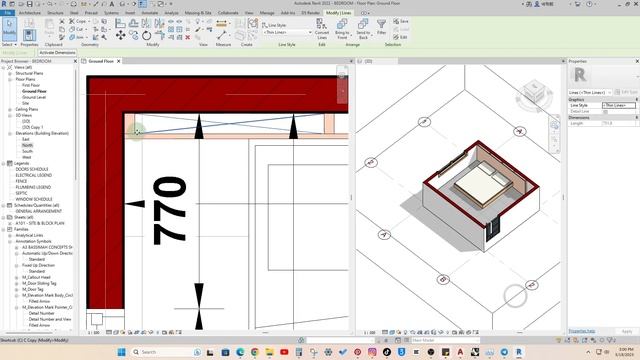Switch to the Annotate ribbon tab

(x=149, y=13)
